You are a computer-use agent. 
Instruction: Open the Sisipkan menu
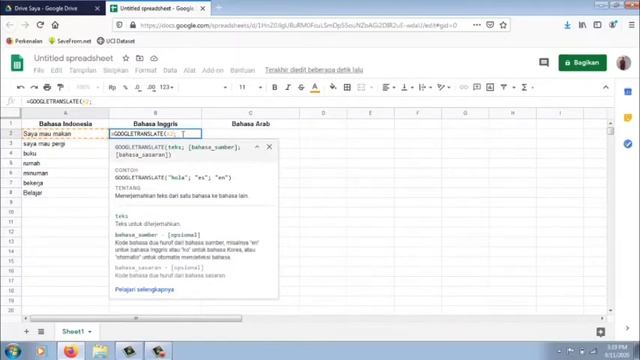click(x=116, y=70)
